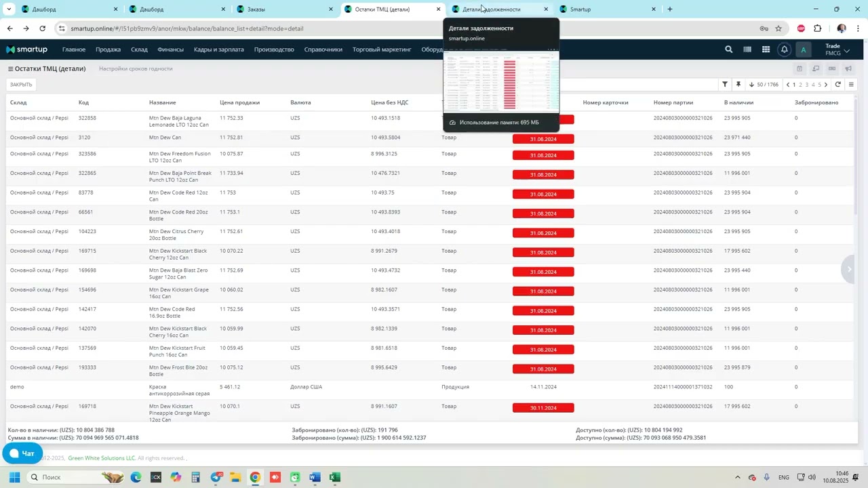This screenshot has height=488, width=868.
Task: Open the Главное menu
Action: pos(74,49)
